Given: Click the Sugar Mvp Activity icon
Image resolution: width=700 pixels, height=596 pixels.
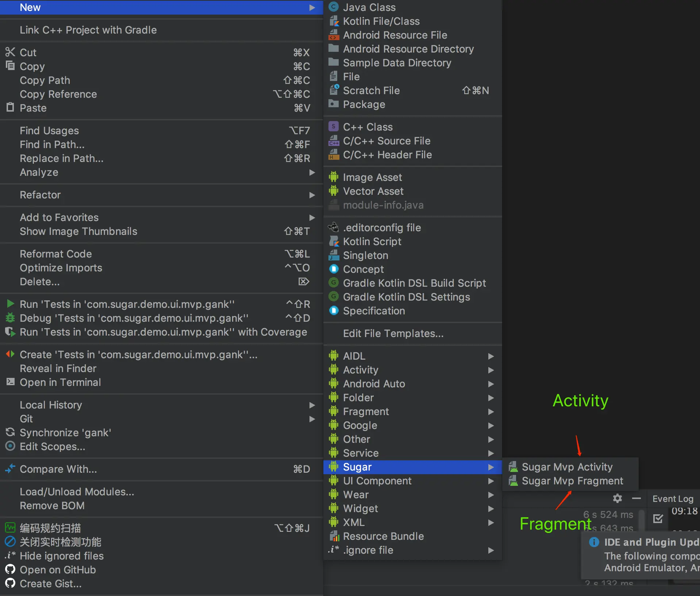Looking at the screenshot, I should [x=513, y=467].
